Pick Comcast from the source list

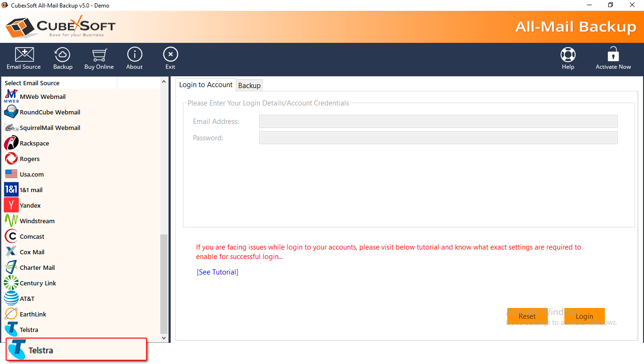click(x=32, y=236)
